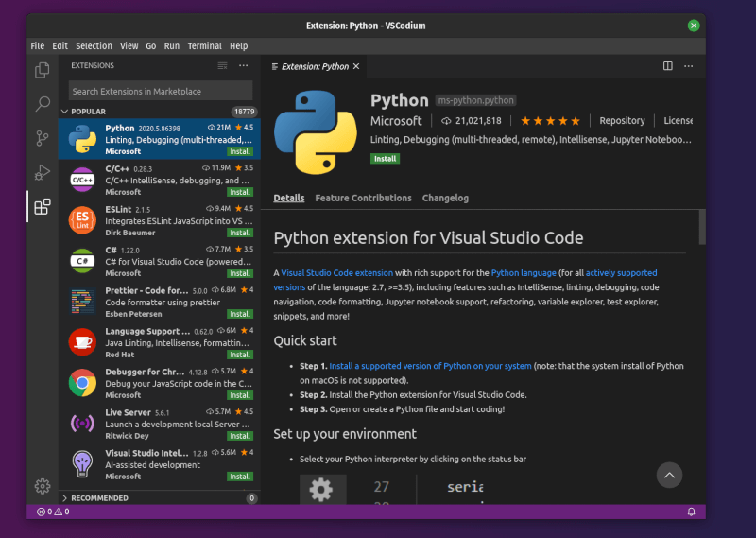
Task: Install Debugger for Chrome extension
Action: 240,395
